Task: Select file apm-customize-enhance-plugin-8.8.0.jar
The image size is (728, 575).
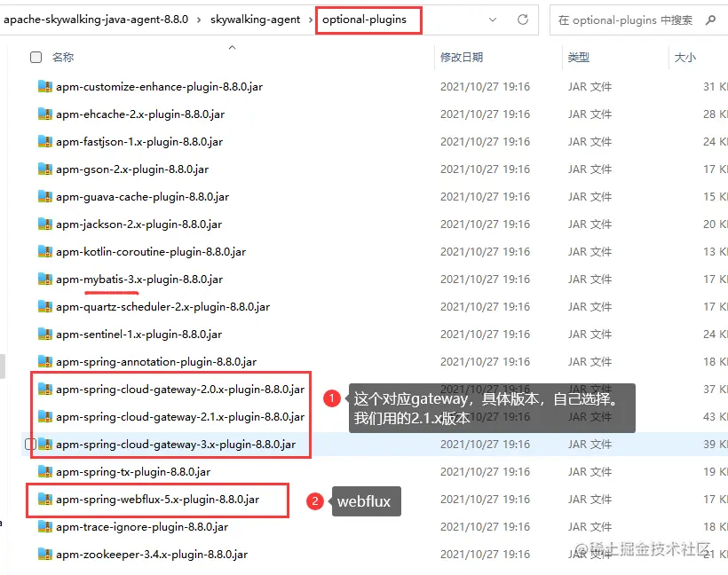Action: click(159, 87)
